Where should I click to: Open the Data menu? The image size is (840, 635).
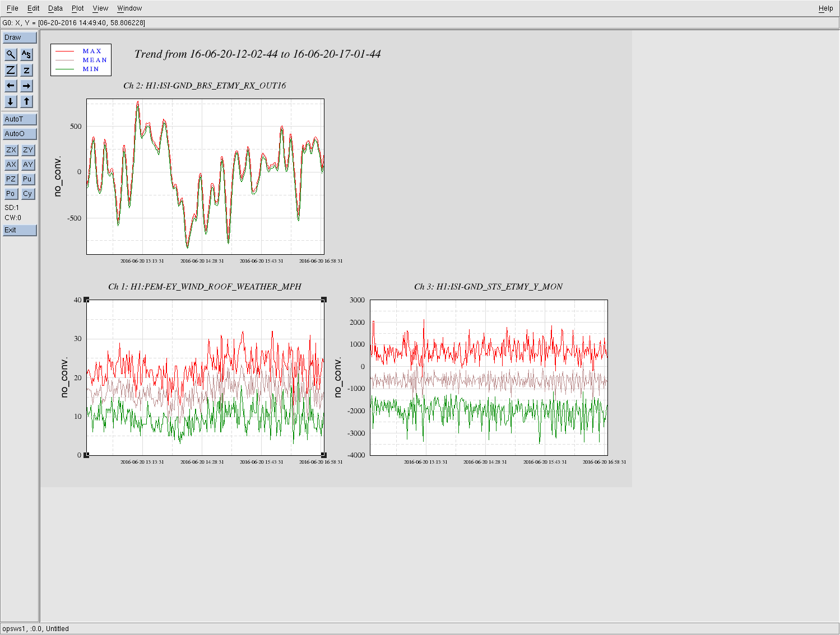[x=55, y=8]
